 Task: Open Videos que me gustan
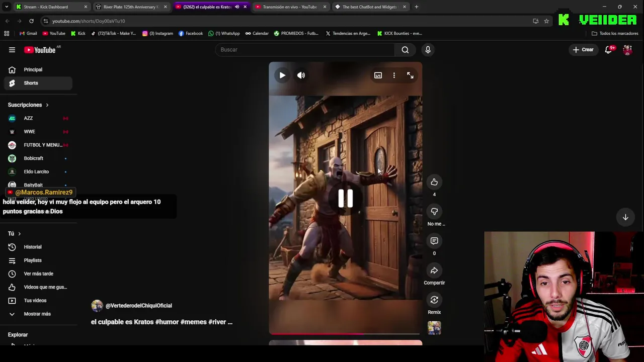point(38,287)
